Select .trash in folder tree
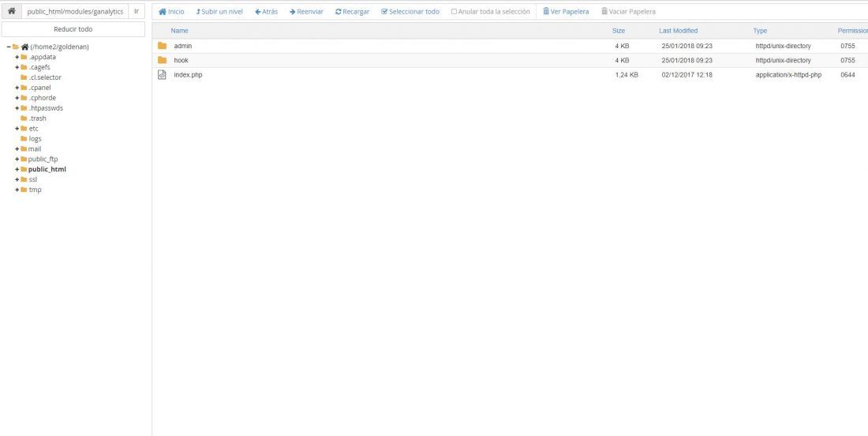868x436 pixels. (38, 118)
